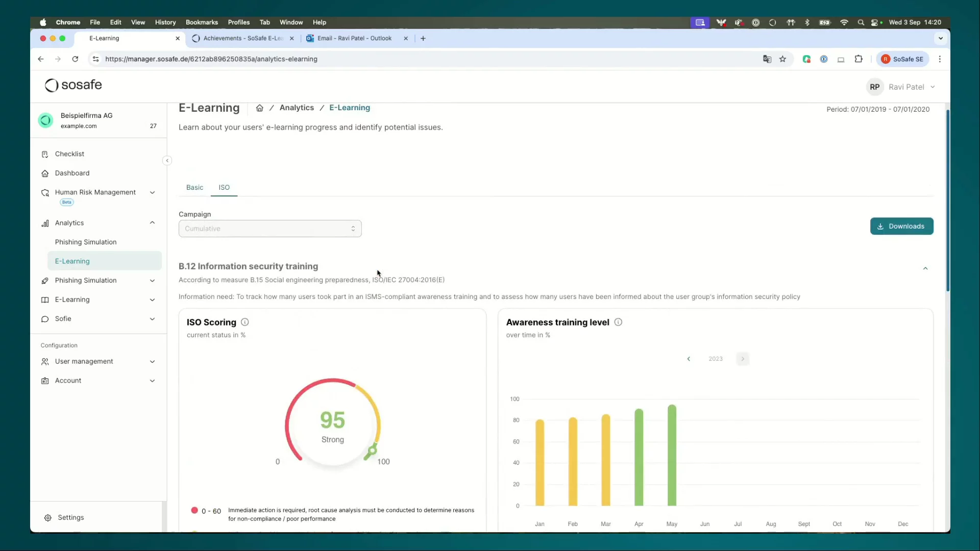
Task: Open the Dashboard sidebar item
Action: [x=72, y=173]
